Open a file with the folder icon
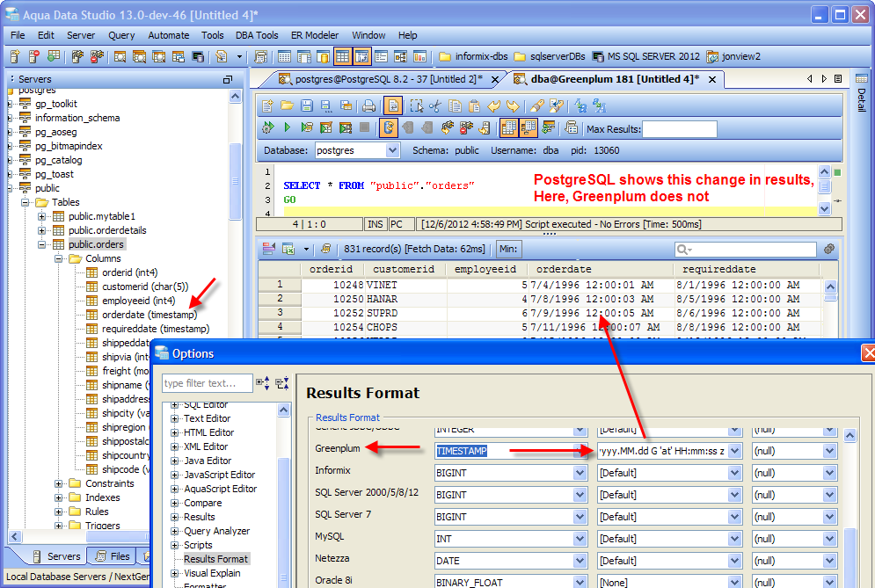This screenshot has width=875, height=588. pyautogui.click(x=287, y=105)
